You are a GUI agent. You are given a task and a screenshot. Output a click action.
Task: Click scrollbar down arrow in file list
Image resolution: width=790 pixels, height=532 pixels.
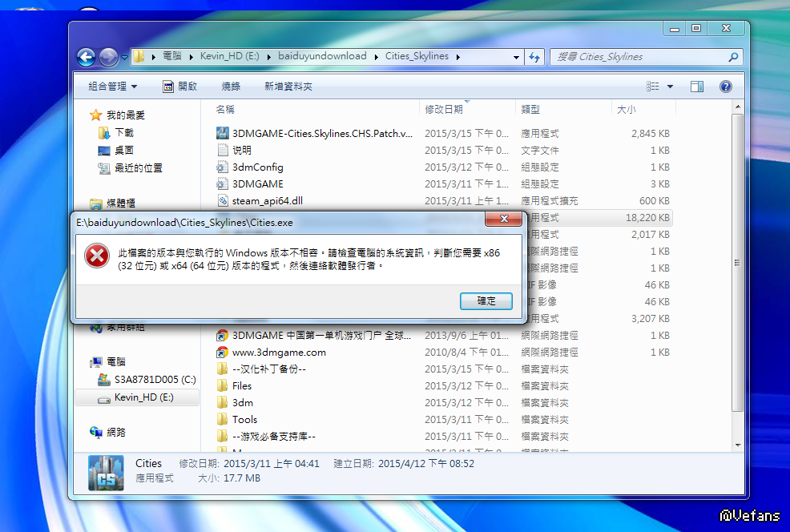(738, 445)
